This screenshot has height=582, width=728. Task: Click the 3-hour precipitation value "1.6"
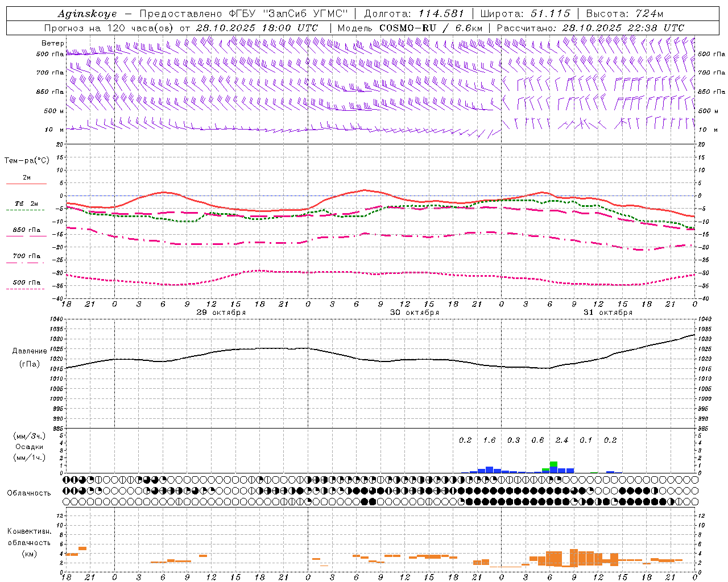(x=489, y=440)
